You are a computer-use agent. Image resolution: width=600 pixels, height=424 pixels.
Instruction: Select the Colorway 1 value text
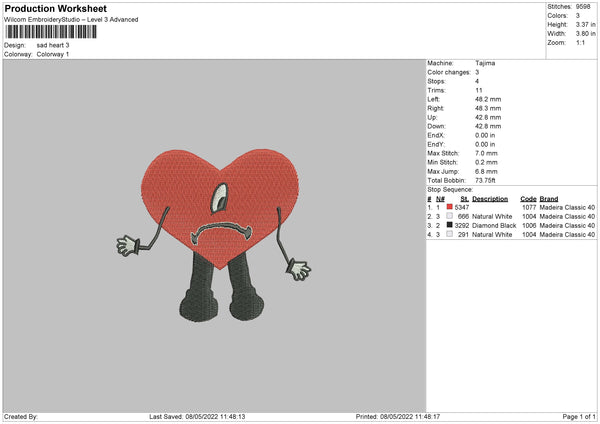pyautogui.click(x=54, y=54)
